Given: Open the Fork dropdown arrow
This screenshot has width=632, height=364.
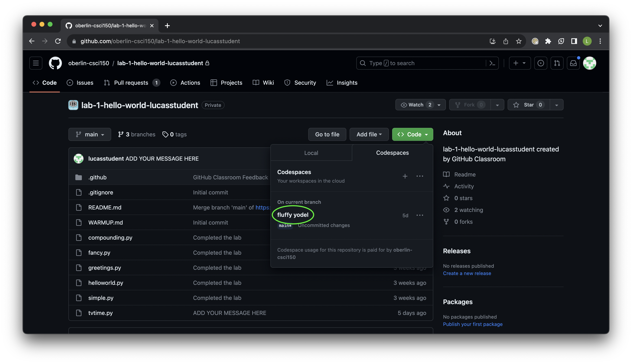Looking at the screenshot, I should tap(497, 105).
